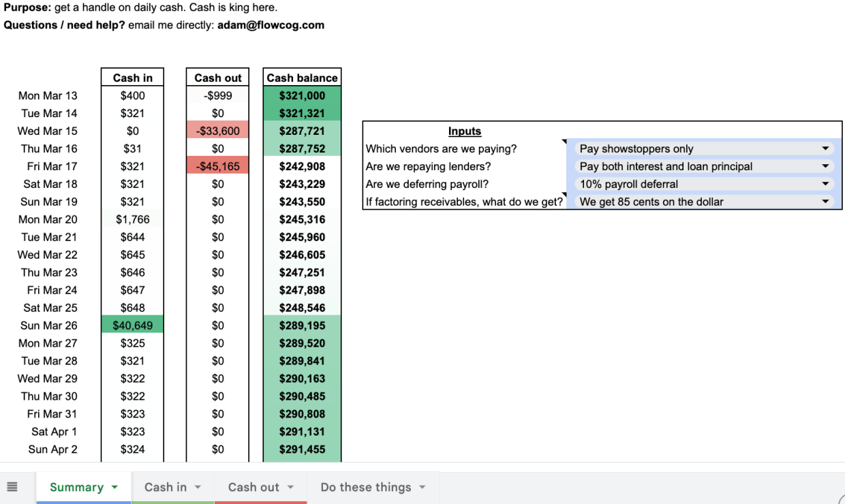This screenshot has height=504, width=845.
Task: Select the $321,000 cash balance cell
Action: 301,95
